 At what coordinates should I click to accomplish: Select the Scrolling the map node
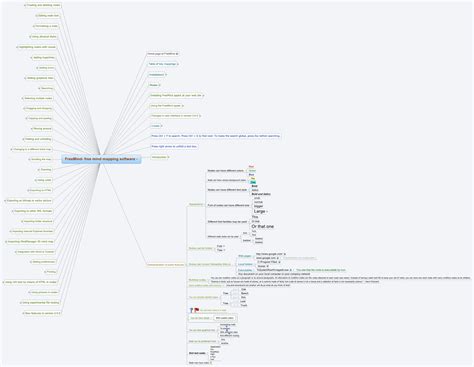tap(41, 159)
